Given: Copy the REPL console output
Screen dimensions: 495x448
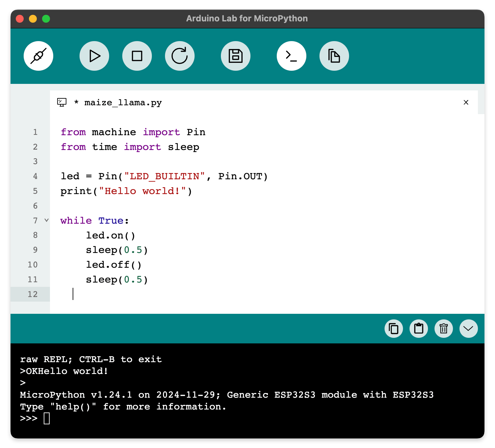Looking at the screenshot, I should coord(394,328).
